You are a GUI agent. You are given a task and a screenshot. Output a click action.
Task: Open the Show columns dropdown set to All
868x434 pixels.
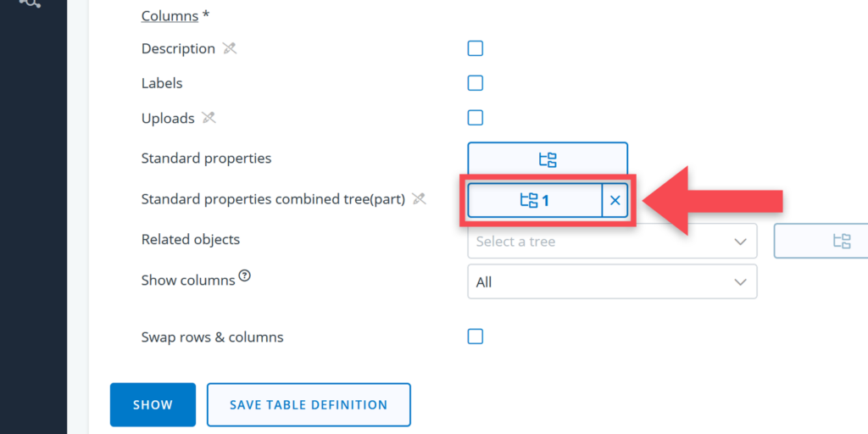click(611, 282)
